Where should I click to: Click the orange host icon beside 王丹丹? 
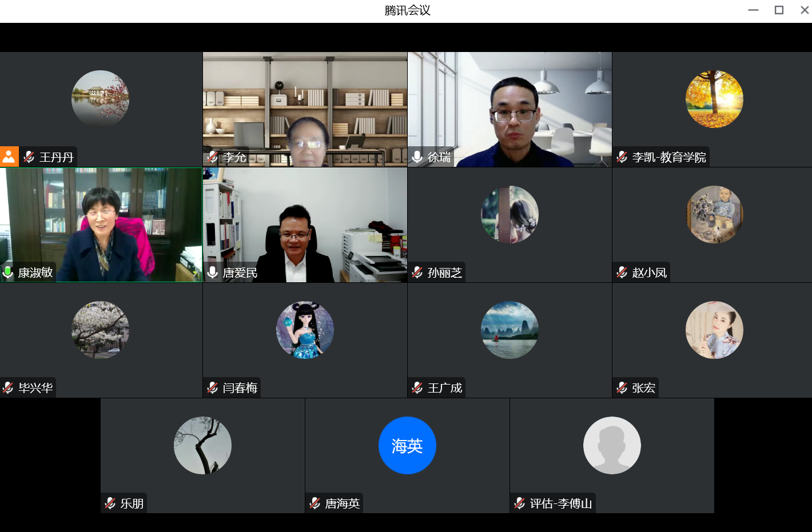(x=9, y=157)
